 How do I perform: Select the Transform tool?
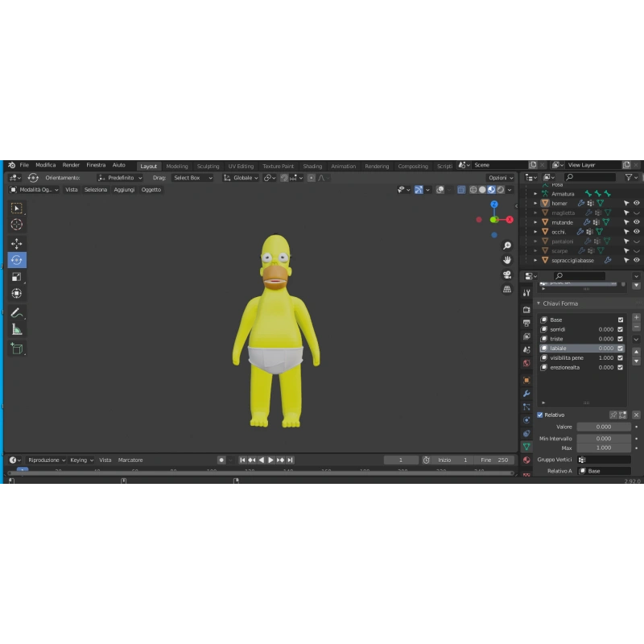(16, 293)
